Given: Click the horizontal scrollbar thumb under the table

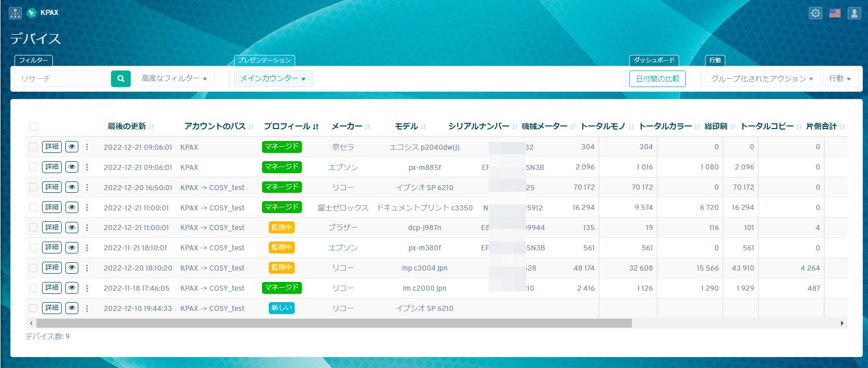Looking at the screenshot, I should point(334,323).
